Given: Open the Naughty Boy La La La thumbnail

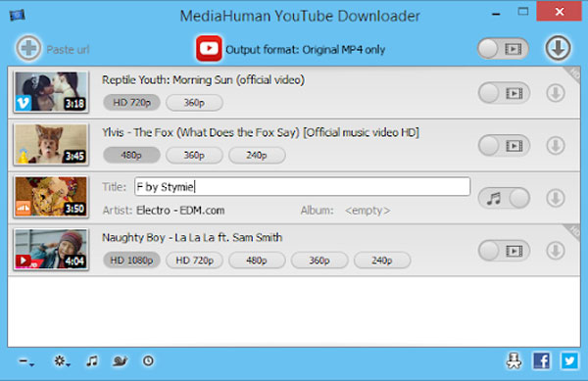Looking at the screenshot, I should (51, 250).
